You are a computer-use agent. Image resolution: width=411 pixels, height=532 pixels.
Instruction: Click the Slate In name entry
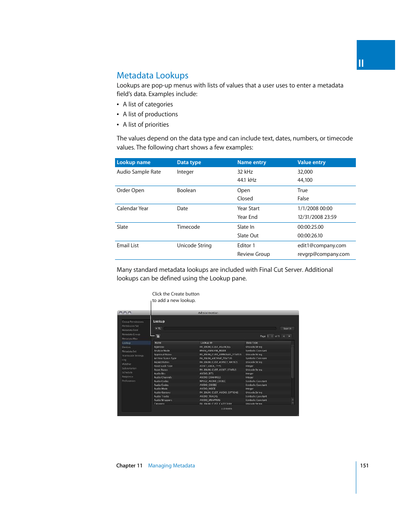click(246, 227)
